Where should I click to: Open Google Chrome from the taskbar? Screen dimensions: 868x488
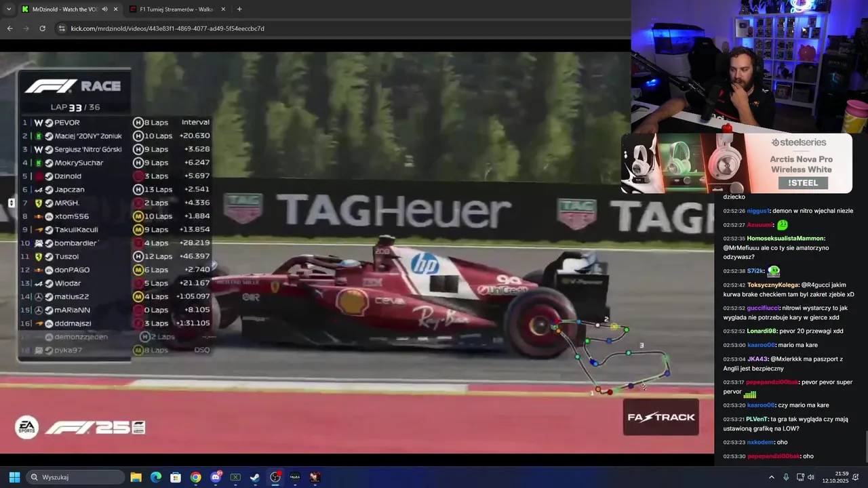point(195,477)
